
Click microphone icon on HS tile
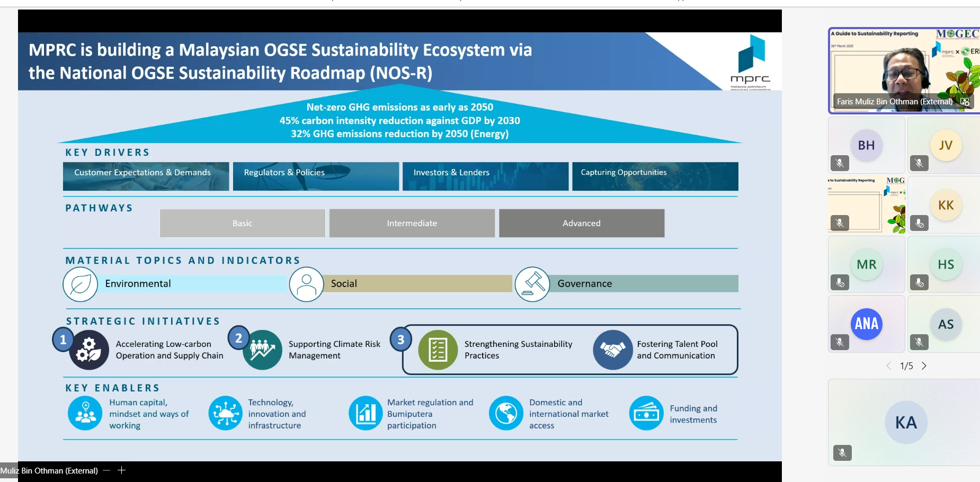(x=919, y=282)
